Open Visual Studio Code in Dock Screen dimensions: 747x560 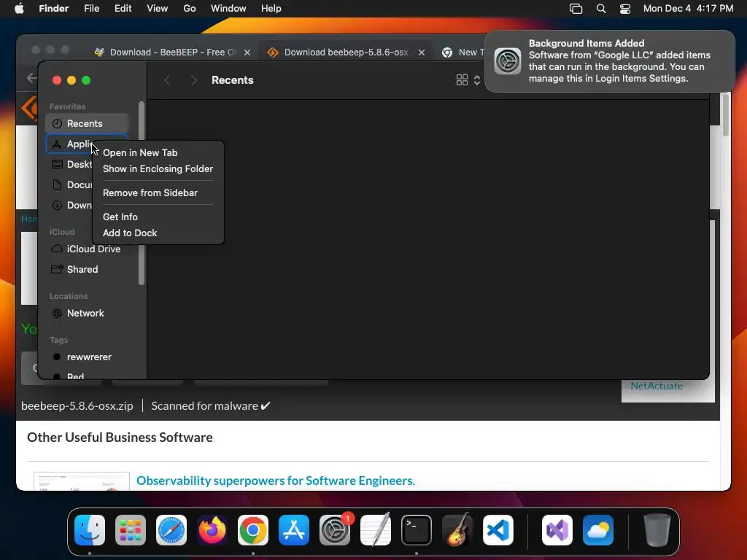(x=498, y=530)
